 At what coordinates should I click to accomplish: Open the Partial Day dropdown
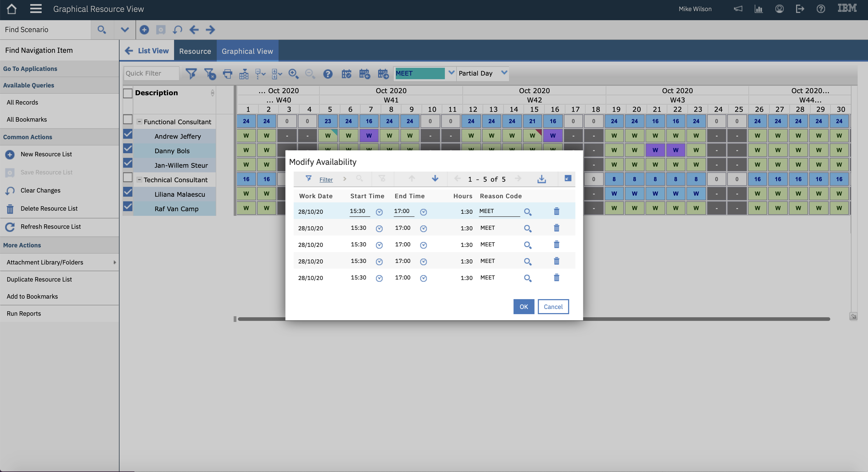[x=504, y=73]
